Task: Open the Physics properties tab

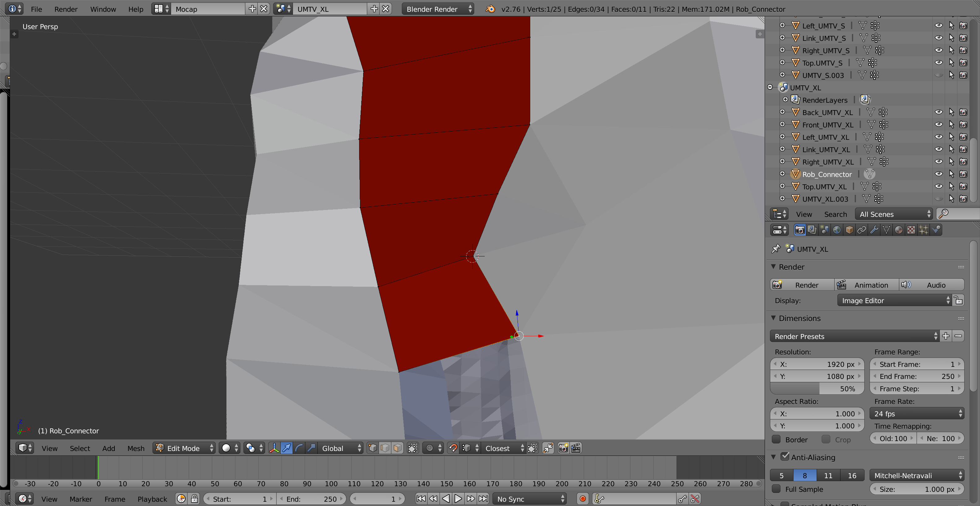Action: [936, 230]
